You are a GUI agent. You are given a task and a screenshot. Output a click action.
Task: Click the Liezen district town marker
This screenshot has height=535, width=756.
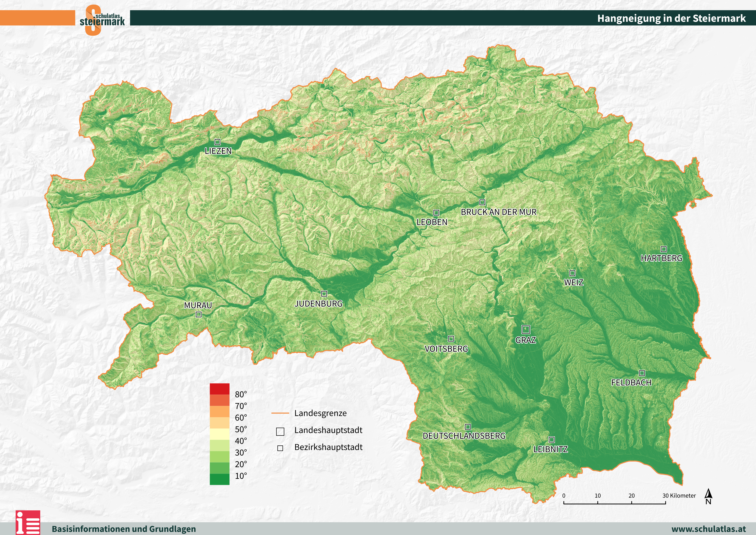tap(217, 142)
